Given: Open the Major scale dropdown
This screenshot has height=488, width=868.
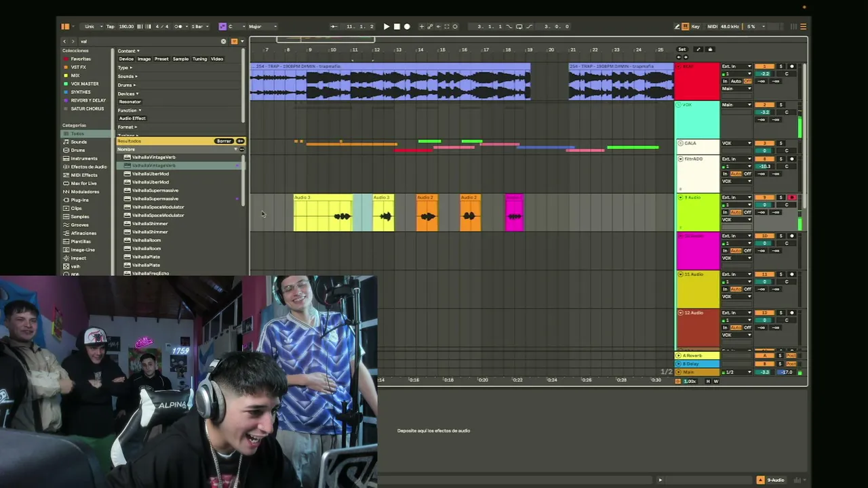Looking at the screenshot, I should click(262, 26).
